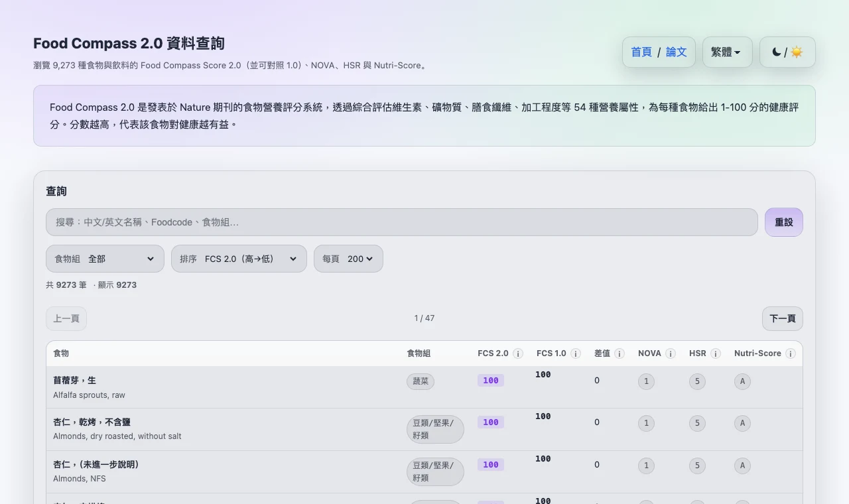This screenshot has width=849, height=504.
Task: Go to the 首頁 link
Action: point(641,52)
